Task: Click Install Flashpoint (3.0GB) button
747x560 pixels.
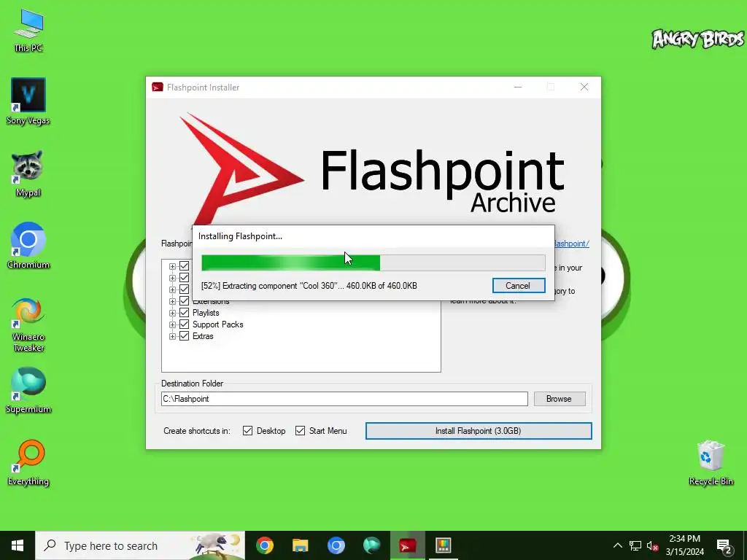Action: point(479,431)
